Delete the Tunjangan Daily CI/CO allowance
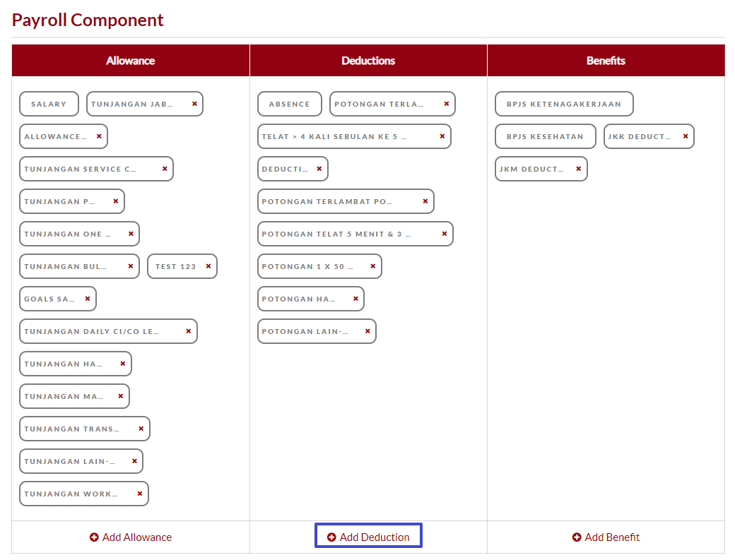 [x=189, y=331]
